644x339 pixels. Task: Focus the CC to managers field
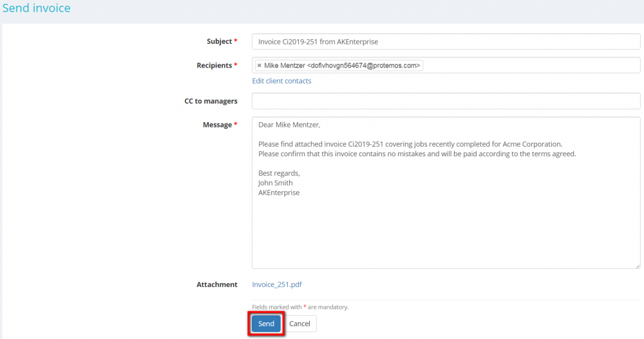pyautogui.click(x=446, y=101)
